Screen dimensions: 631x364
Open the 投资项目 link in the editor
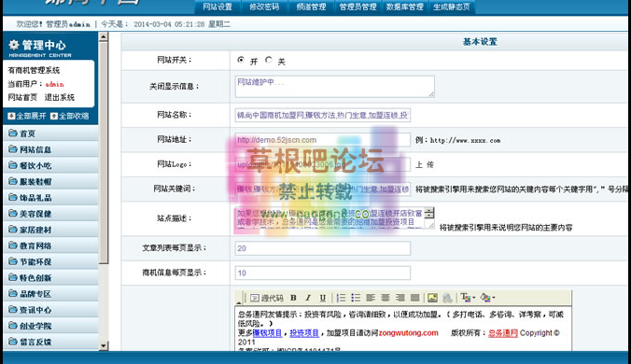coord(304,333)
